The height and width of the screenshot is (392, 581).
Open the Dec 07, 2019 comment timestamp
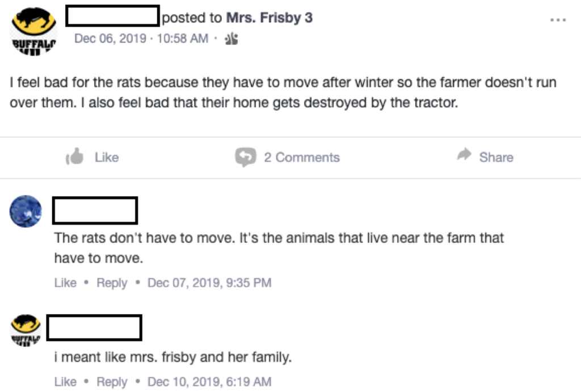pos(209,283)
